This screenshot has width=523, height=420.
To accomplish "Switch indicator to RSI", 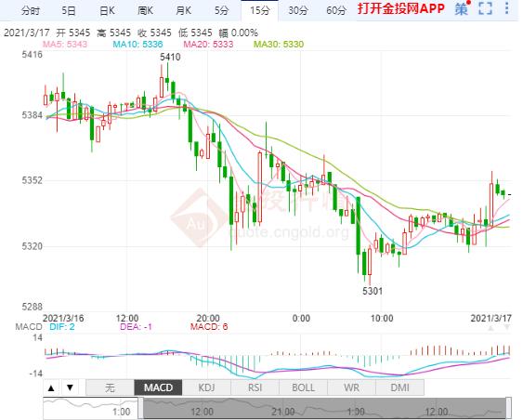I will [255, 387].
